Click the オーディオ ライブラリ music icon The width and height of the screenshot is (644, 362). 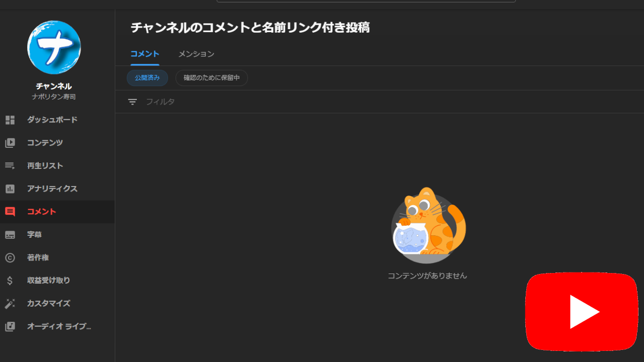[10, 326]
